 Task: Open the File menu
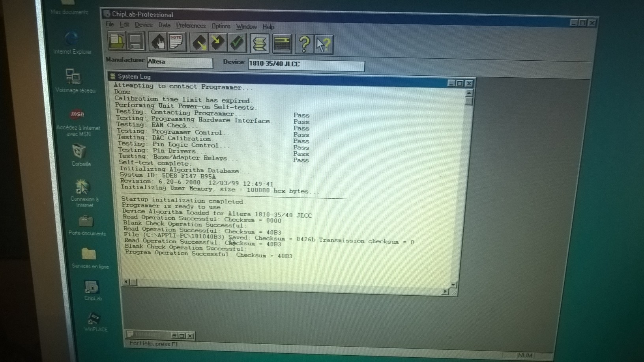coord(110,24)
